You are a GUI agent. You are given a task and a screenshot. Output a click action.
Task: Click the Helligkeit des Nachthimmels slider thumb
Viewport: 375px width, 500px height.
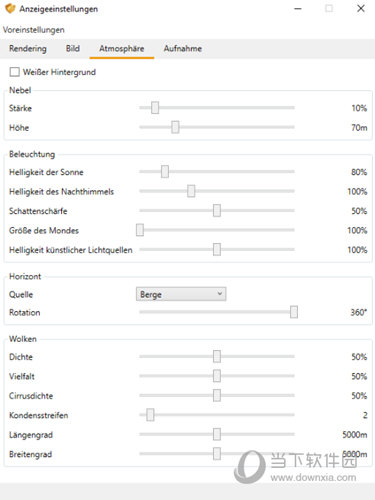pos(191,191)
